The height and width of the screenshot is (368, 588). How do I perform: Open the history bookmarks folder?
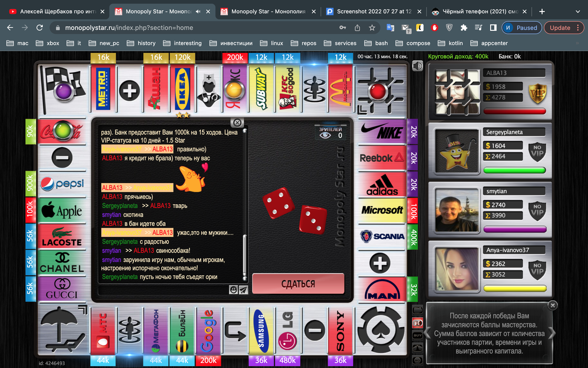click(x=140, y=43)
